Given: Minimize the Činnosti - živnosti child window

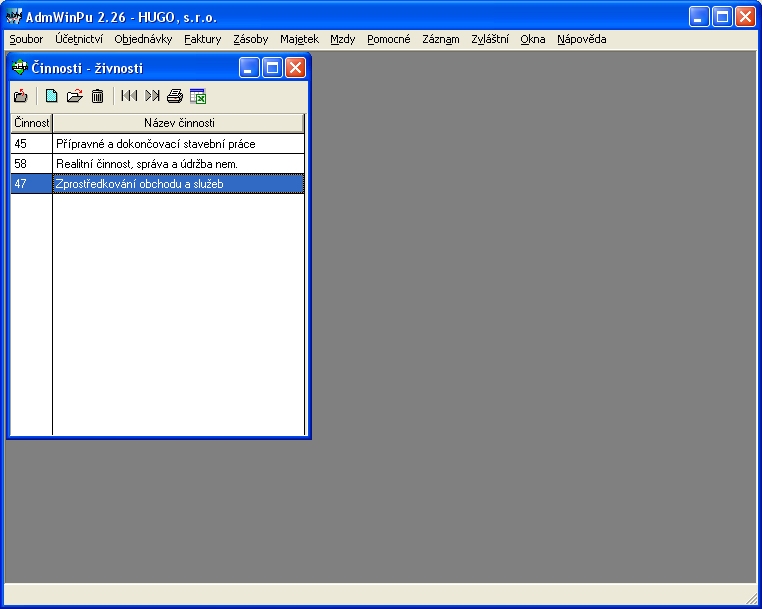Looking at the screenshot, I should 249,68.
